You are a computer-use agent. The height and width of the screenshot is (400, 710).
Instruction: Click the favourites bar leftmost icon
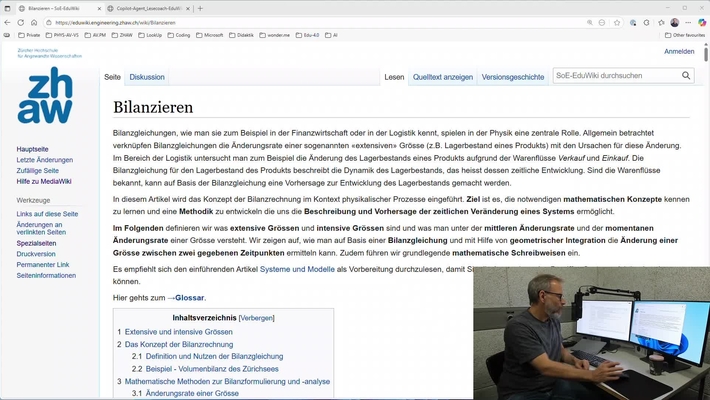point(7,35)
